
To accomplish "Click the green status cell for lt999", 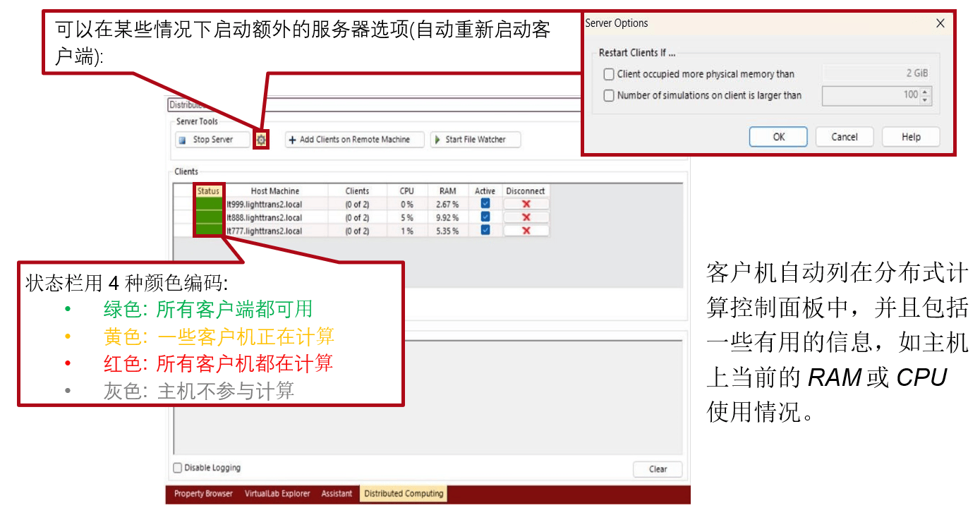I will pyautogui.click(x=208, y=204).
